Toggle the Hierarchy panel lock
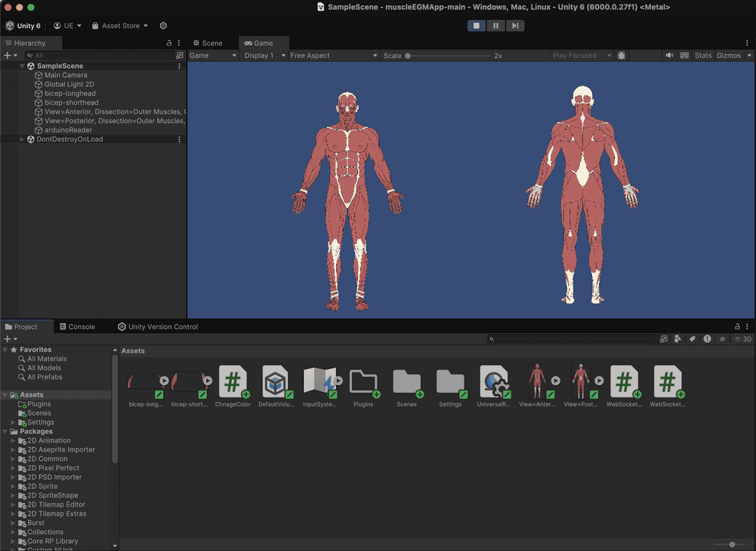The width and height of the screenshot is (756, 551). coord(169,43)
